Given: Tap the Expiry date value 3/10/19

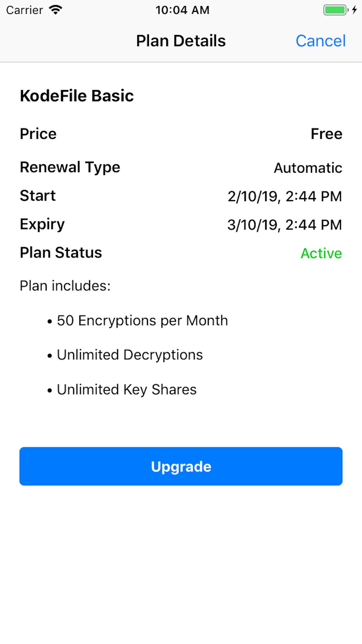Looking at the screenshot, I should pos(284,225).
